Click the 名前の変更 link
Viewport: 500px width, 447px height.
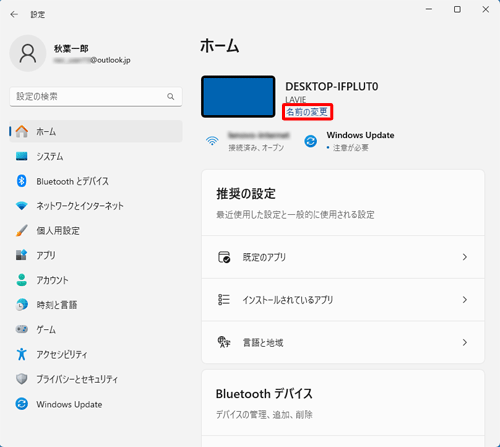[x=307, y=112]
